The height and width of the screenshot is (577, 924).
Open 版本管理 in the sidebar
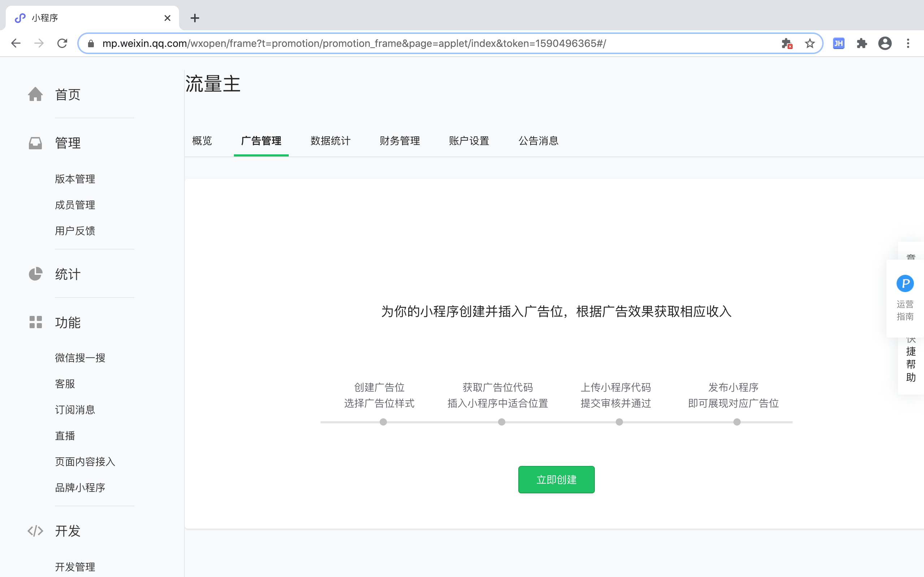75,179
